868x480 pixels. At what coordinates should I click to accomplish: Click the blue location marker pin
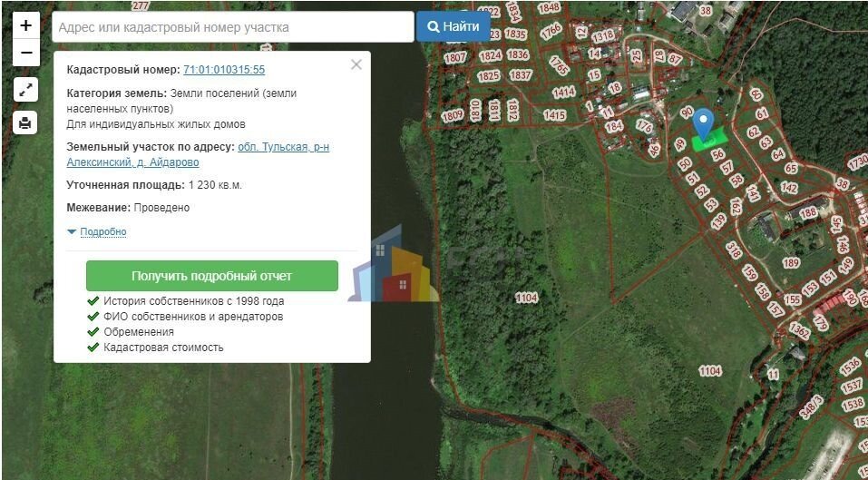[703, 122]
